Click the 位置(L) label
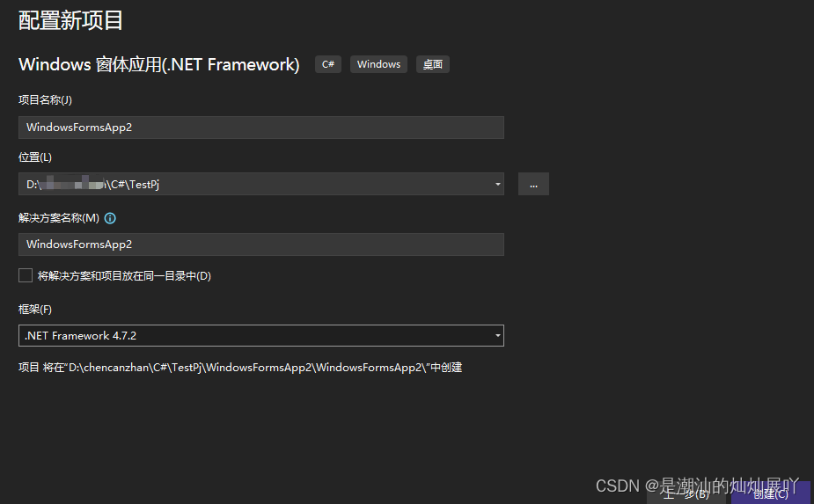814x504 pixels. 35,157
